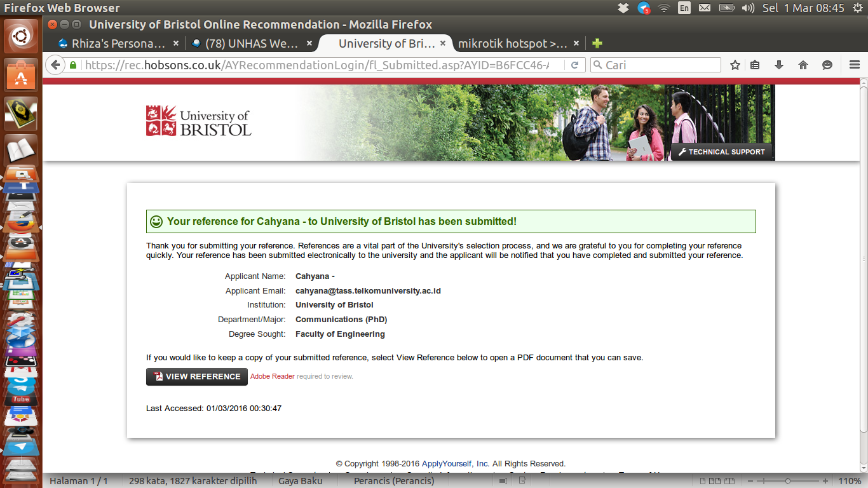Open Telegram tray icon with 5 badge
The height and width of the screenshot is (488, 868).
(644, 8)
